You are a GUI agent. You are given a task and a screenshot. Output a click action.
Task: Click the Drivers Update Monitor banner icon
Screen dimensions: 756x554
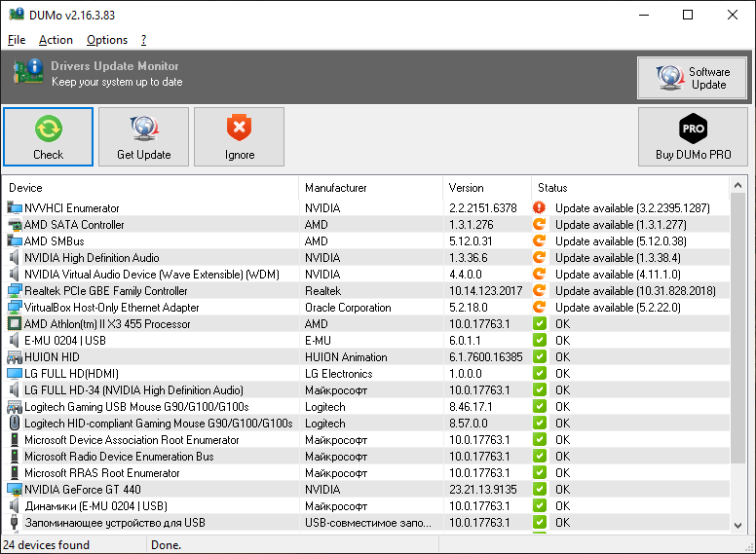tap(28, 71)
